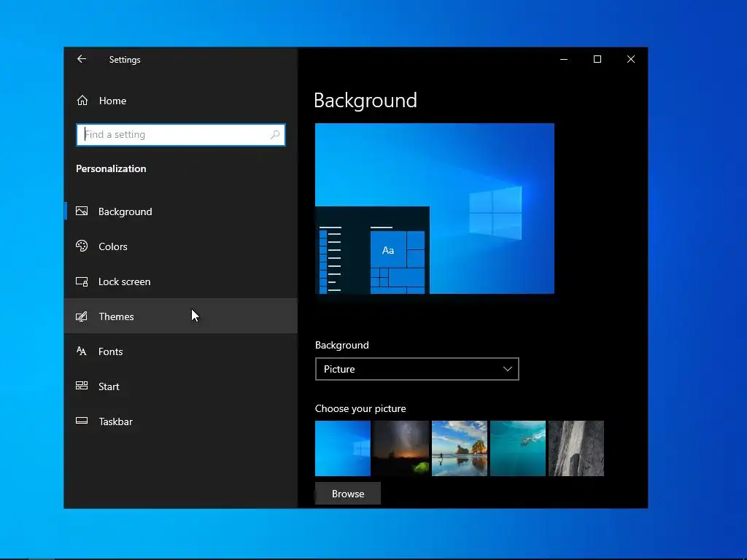
Task: Click the search magnifier icon
Action: [275, 135]
